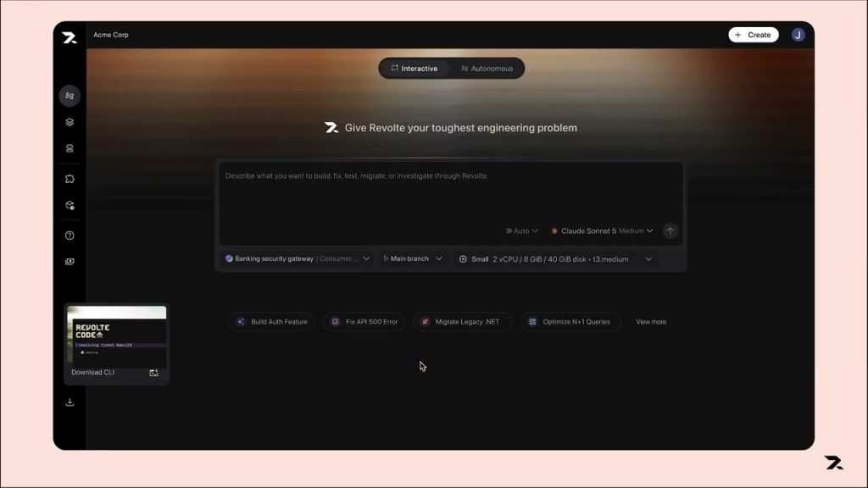Screen dimensions: 868x488
Task: Click the Claude Sonnet 5 model icon
Action: pos(554,230)
